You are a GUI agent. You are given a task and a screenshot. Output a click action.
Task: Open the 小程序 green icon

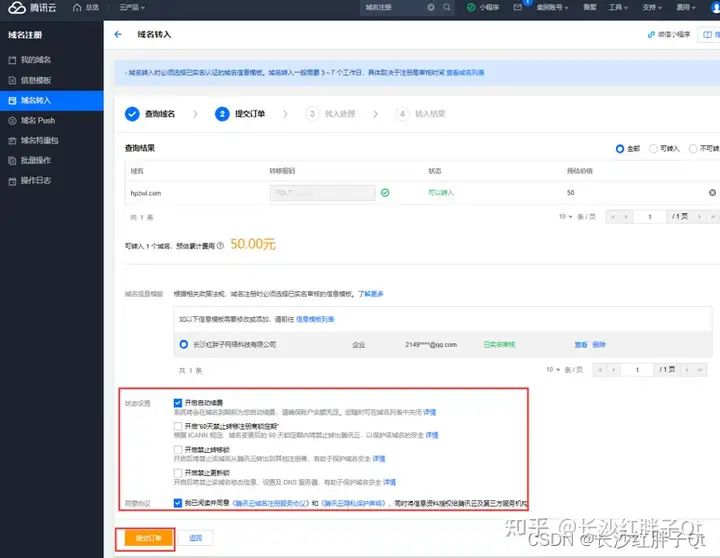[471, 7]
